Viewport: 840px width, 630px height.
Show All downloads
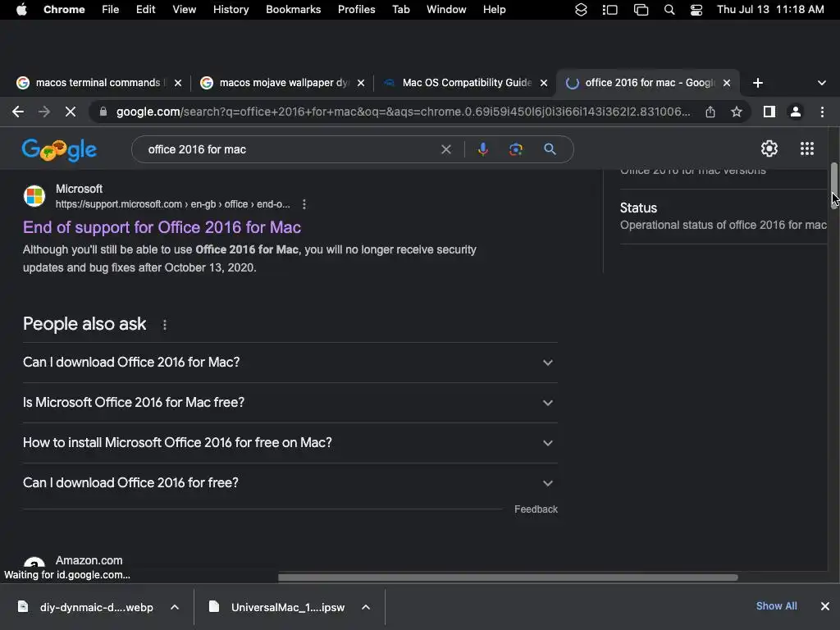(x=776, y=606)
